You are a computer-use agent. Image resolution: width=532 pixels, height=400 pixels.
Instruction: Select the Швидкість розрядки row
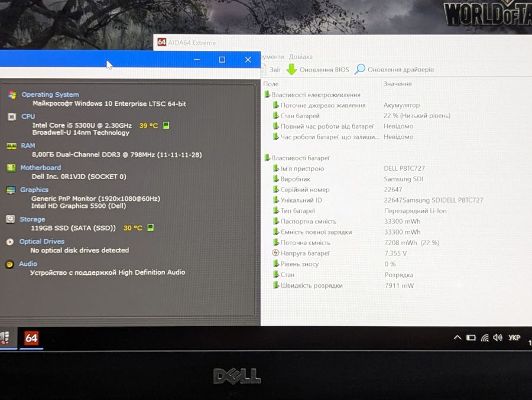312,285
